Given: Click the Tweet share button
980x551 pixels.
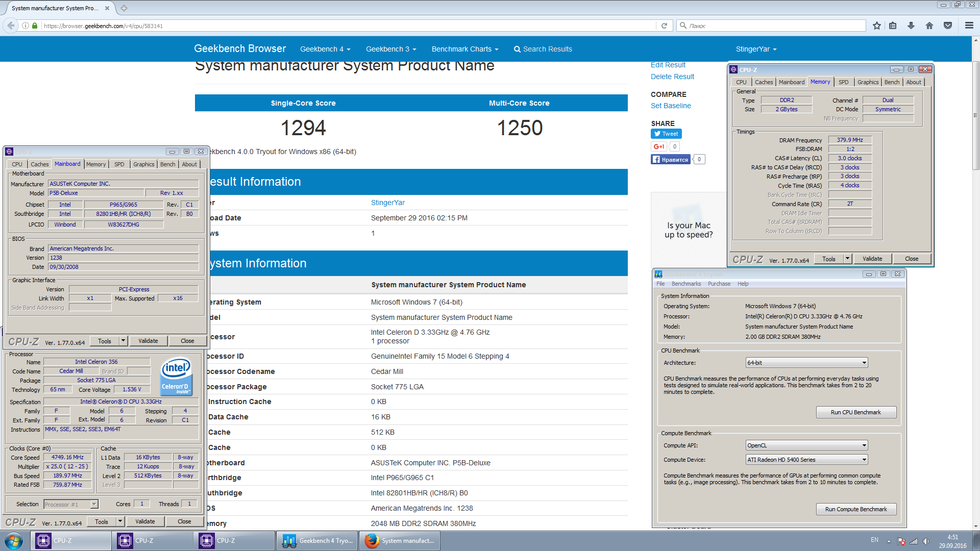Looking at the screenshot, I should click(666, 134).
